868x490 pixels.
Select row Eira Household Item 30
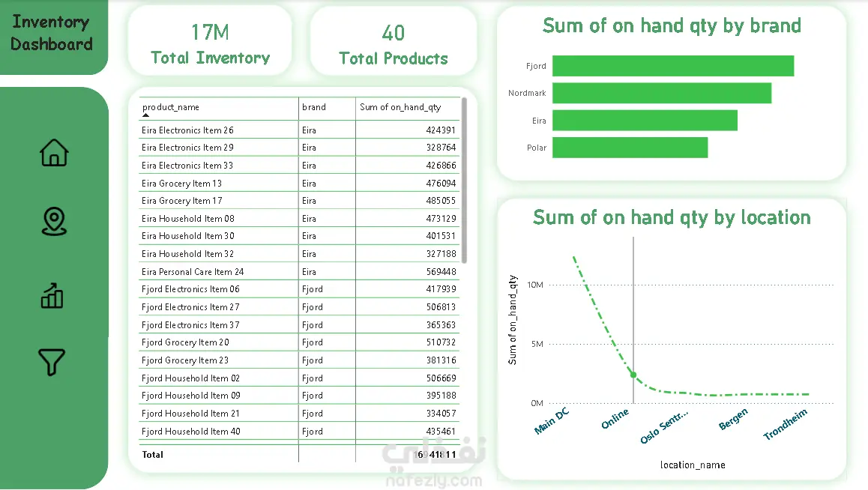click(299, 236)
